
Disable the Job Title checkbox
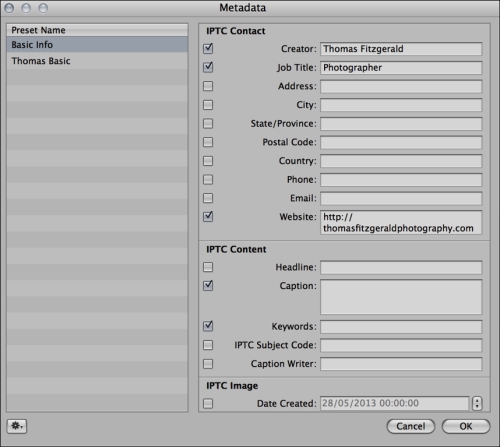click(208, 67)
